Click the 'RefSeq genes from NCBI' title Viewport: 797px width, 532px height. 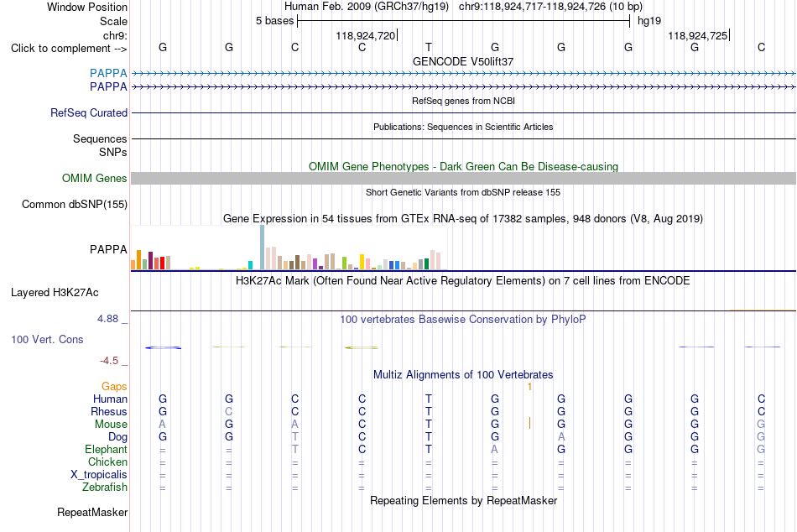(x=463, y=101)
